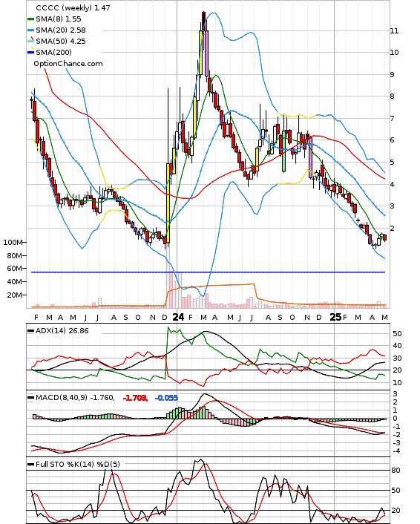Click the horizontal blue SMA(200) line
The image size is (420, 524).
208,272
